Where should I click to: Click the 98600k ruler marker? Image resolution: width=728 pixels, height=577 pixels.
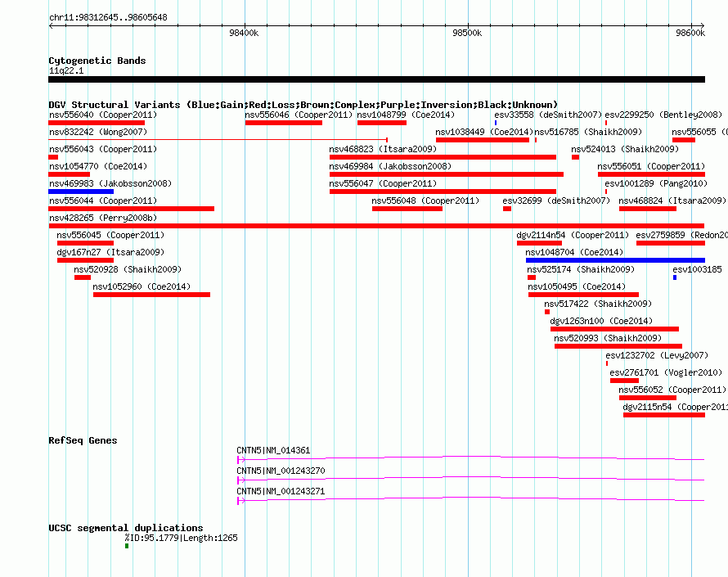pyautogui.click(x=690, y=33)
